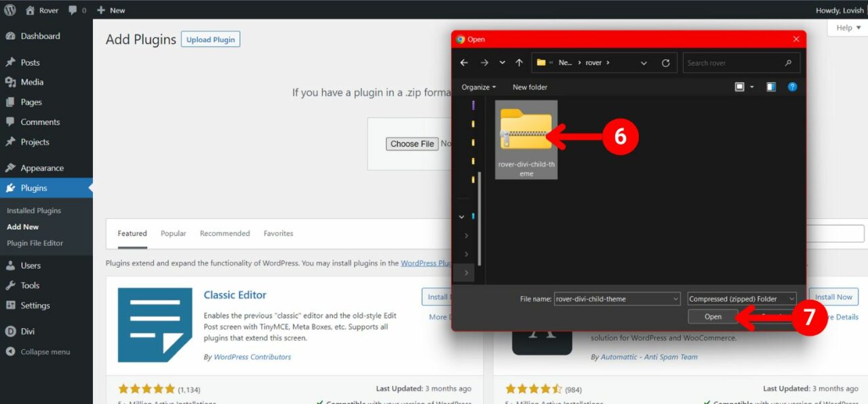Viewport: 868px width, 404px height.
Task: Open the recent locations chevron
Action: [502, 63]
